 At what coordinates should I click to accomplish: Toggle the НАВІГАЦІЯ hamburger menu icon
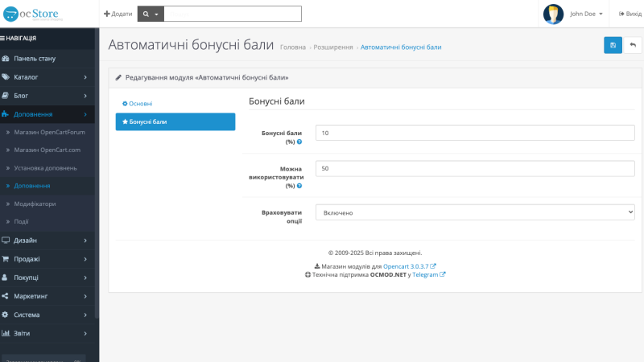(2, 38)
